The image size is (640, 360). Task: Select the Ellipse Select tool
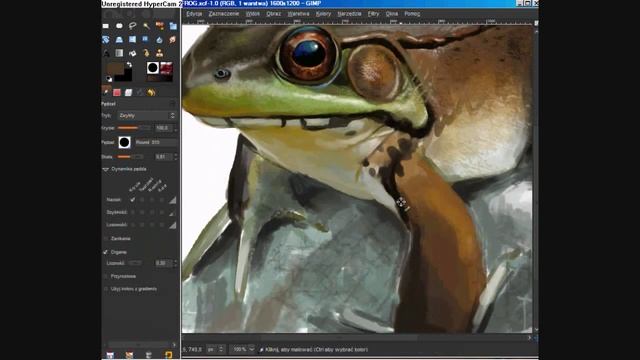(x=119, y=26)
